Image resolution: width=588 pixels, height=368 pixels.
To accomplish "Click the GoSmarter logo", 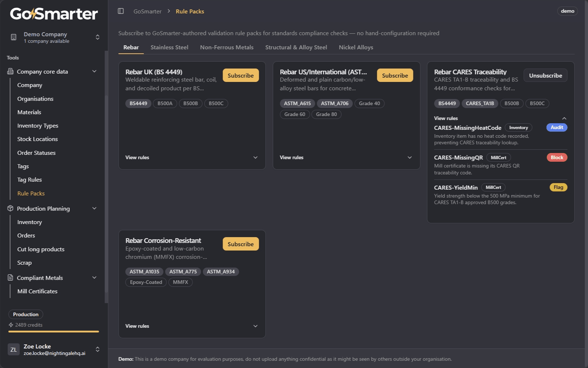I will point(54,14).
